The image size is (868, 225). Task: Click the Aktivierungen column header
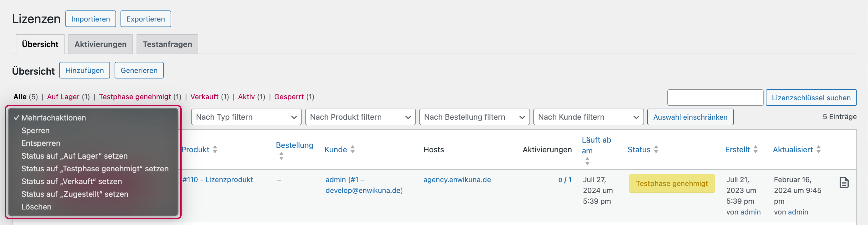(x=547, y=150)
